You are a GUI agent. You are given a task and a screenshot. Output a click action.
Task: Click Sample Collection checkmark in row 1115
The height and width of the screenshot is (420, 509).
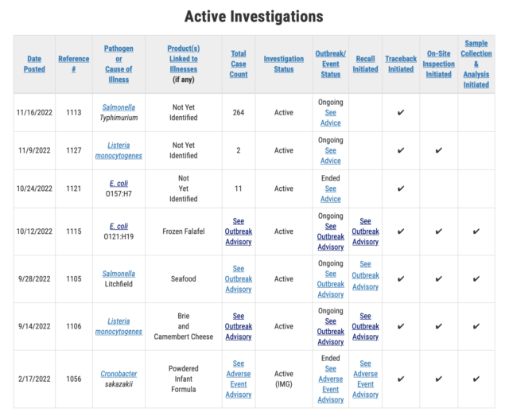coord(476,231)
